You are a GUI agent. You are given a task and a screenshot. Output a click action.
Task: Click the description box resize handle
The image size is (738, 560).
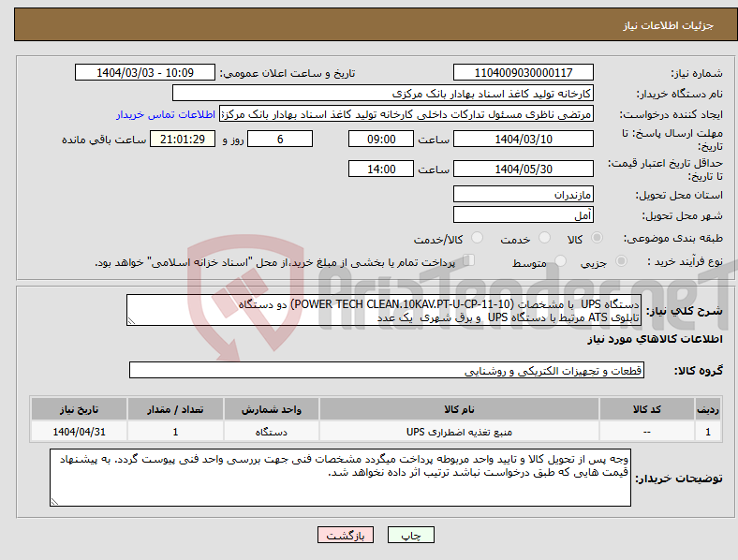[131, 321]
